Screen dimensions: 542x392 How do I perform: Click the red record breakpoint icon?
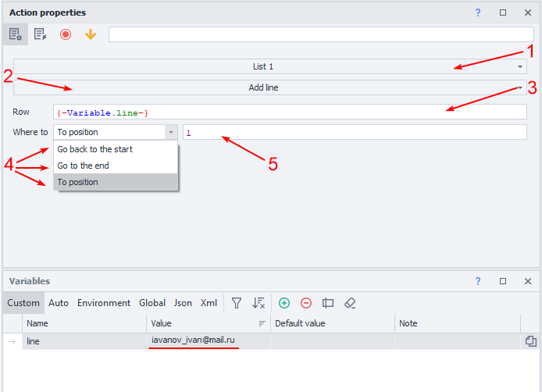66,34
